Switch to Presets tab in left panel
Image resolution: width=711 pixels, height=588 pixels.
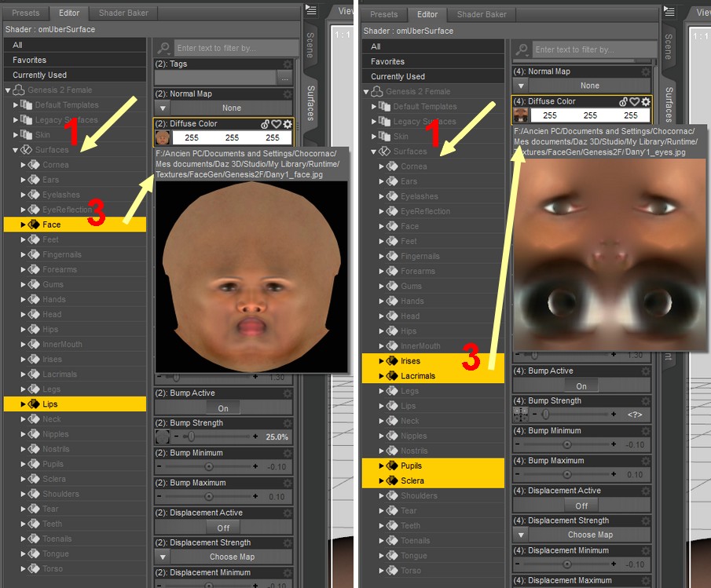(25, 13)
